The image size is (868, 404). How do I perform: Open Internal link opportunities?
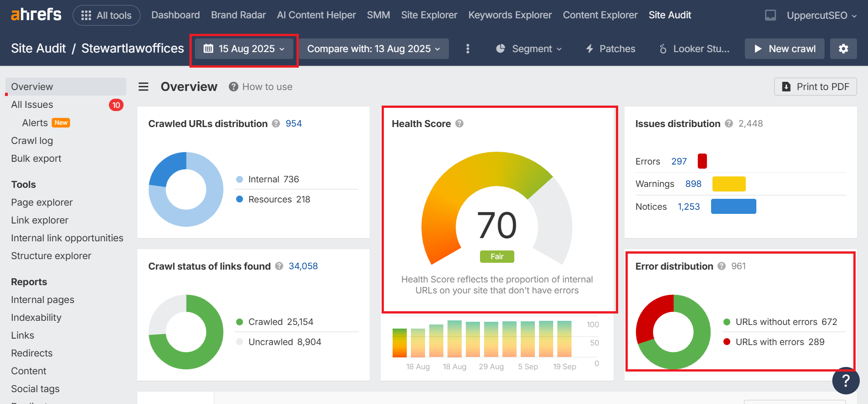67,238
